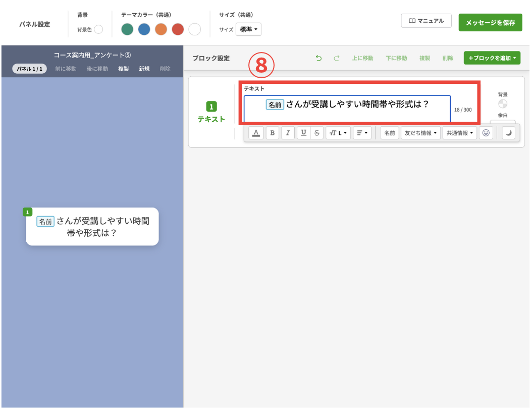Open the サイズ 標準 dropdown
This screenshot has height=408, width=532.
[248, 29]
